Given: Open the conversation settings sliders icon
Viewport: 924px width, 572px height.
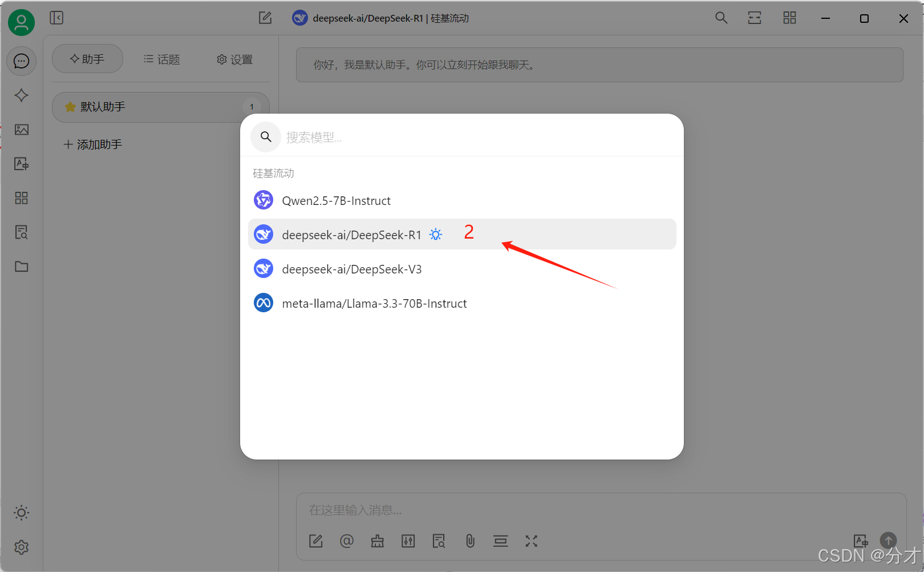Looking at the screenshot, I should pos(408,541).
